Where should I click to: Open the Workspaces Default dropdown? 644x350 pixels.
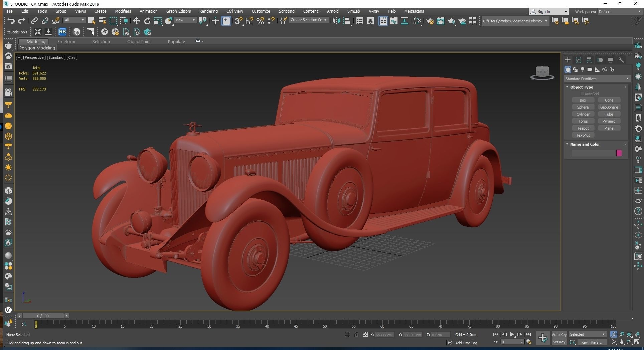tap(619, 11)
